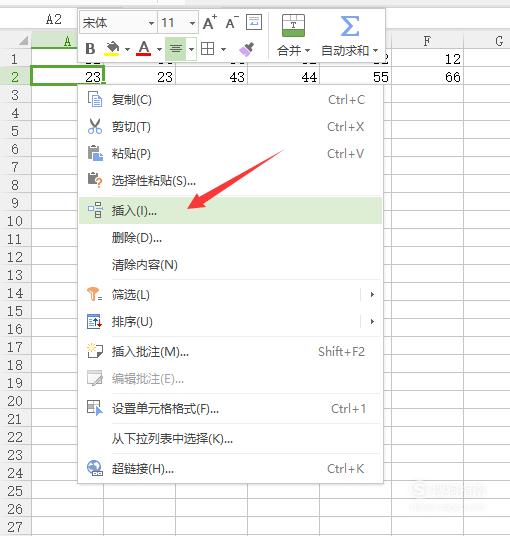The height and width of the screenshot is (536, 510).
Task: Expand the 筛选(L) submenu arrow
Action: click(x=372, y=294)
